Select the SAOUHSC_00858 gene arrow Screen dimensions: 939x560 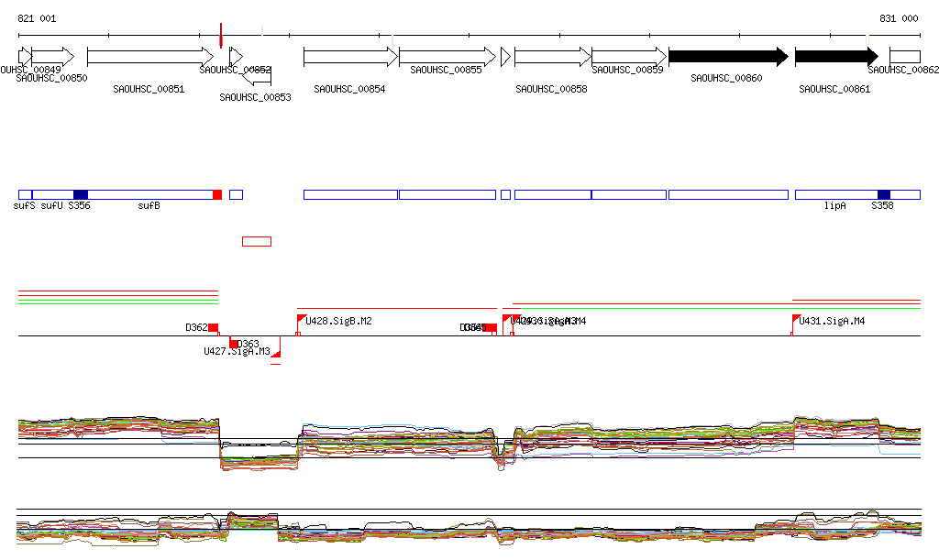[x=553, y=58]
